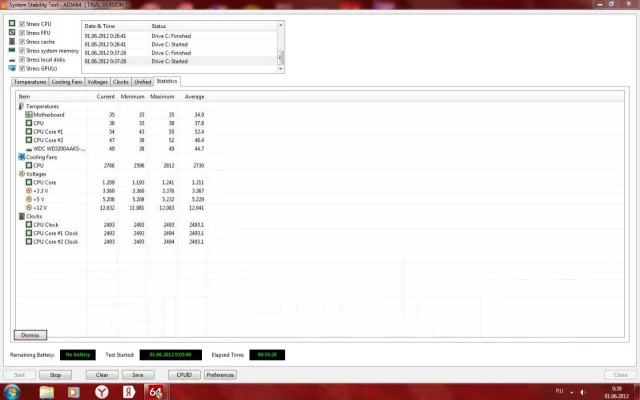Click the monitor icon beside Stress GPU(s)
The height and width of the screenshot is (400, 640).
pyautogui.click(x=12, y=68)
